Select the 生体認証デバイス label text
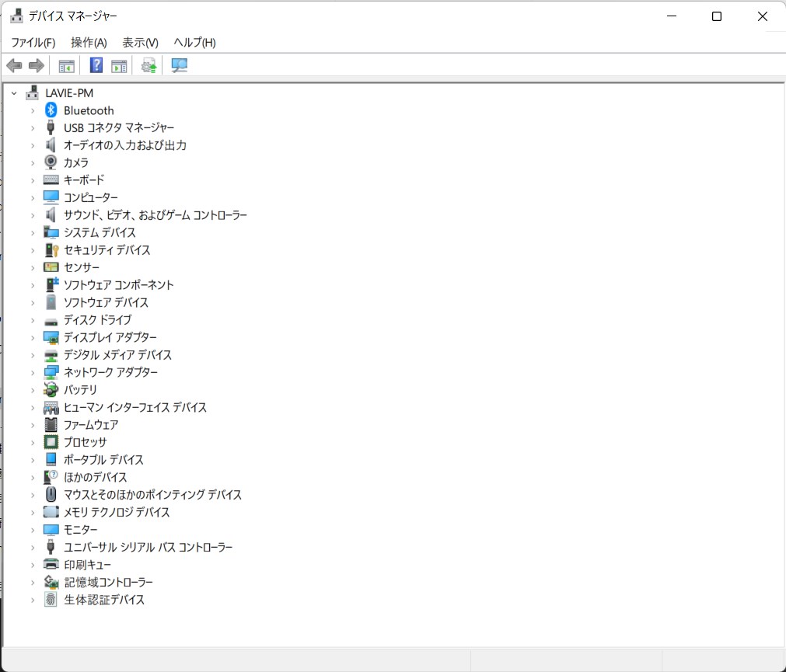Viewport: 786px width, 672px height. (x=104, y=600)
